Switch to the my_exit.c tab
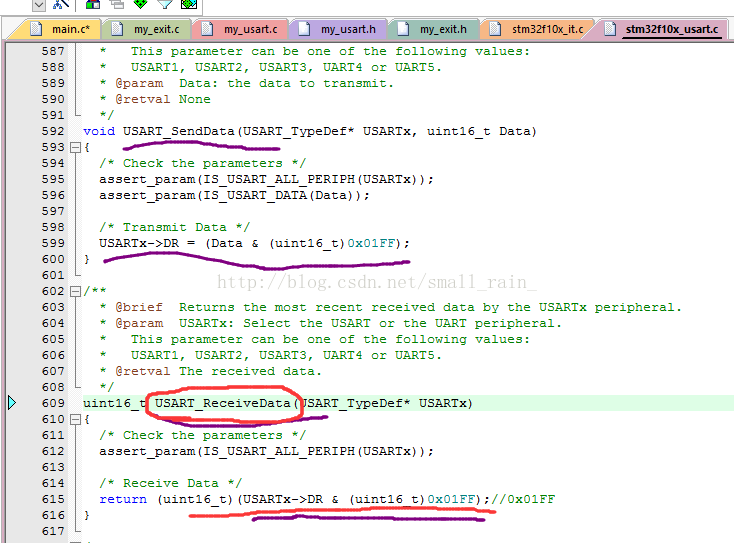734x543 pixels. pyautogui.click(x=156, y=29)
